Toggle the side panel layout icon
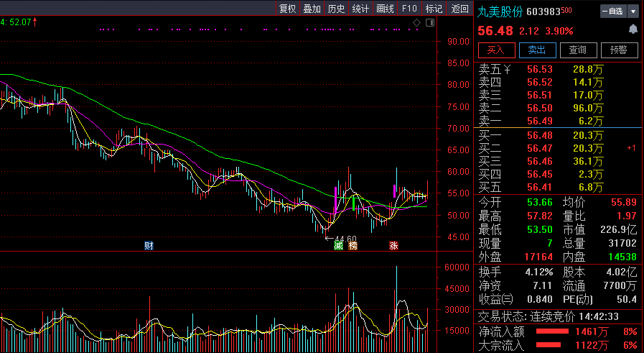Screen dimensions: 644x353 [429, 23]
